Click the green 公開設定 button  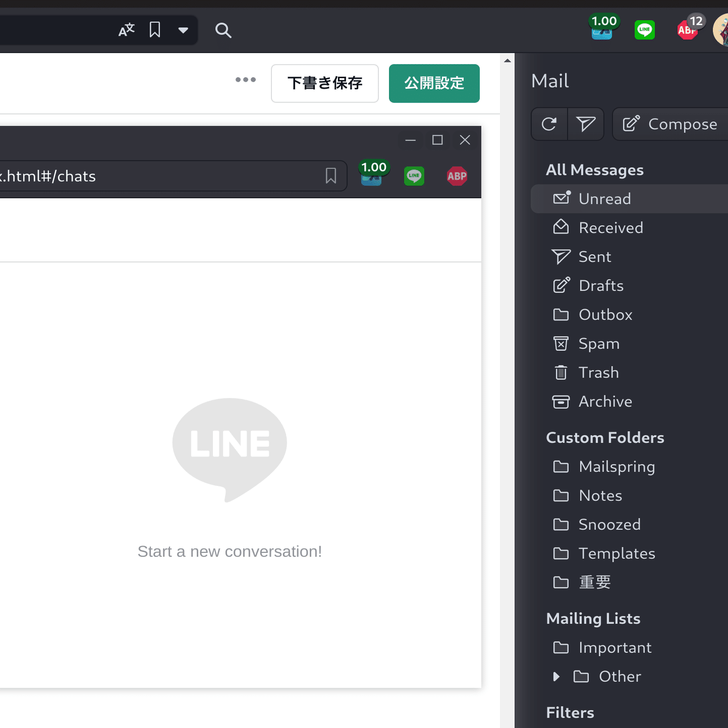434,83
